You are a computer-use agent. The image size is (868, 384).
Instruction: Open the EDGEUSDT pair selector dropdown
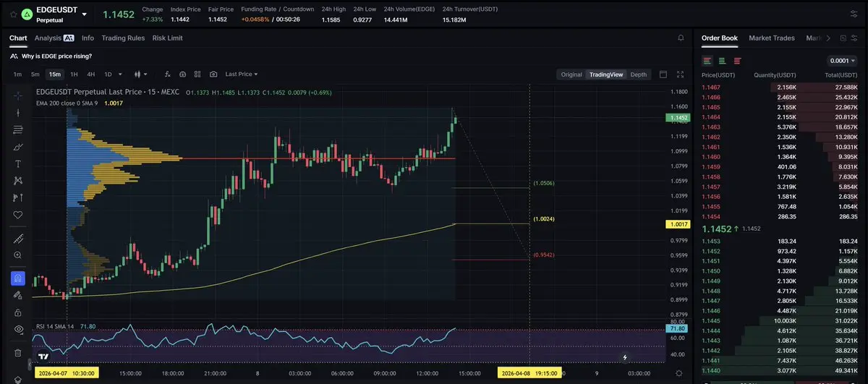85,14
